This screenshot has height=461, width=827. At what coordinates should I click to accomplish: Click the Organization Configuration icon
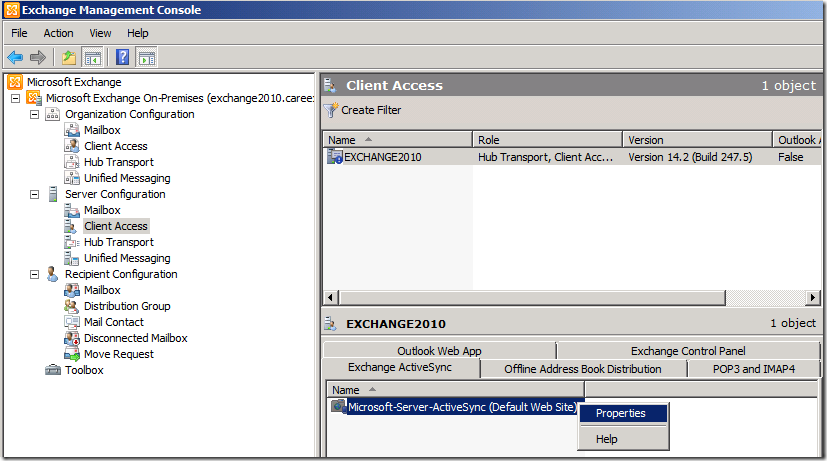click(x=52, y=114)
